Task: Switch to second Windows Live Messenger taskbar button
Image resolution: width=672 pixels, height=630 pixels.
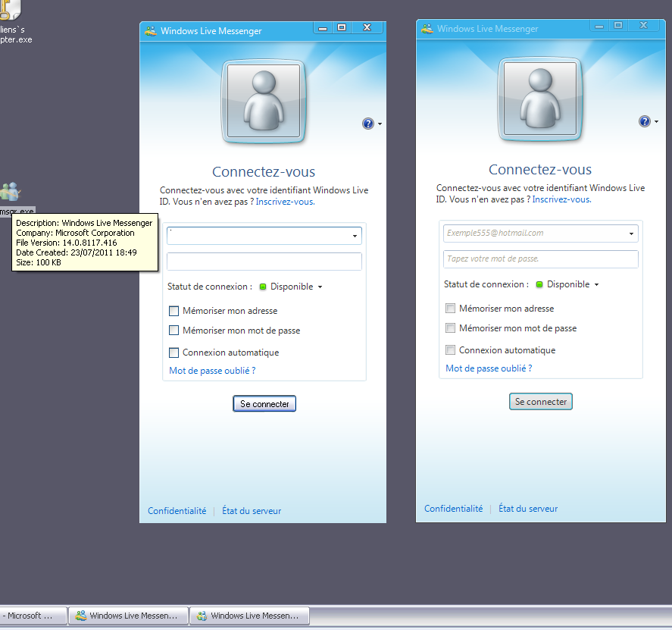Action: coord(249,616)
